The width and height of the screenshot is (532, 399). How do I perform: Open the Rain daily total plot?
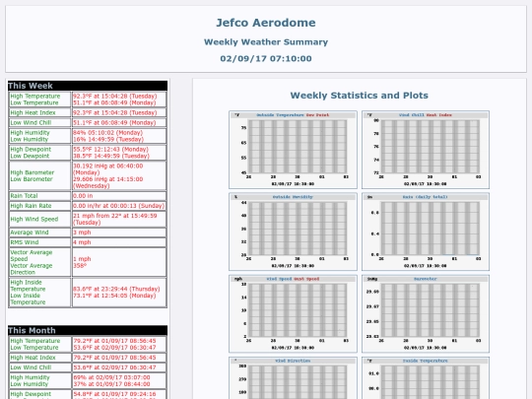(426, 232)
